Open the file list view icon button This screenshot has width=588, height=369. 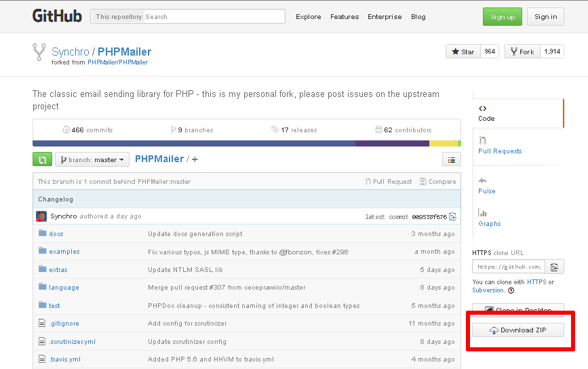(451, 159)
